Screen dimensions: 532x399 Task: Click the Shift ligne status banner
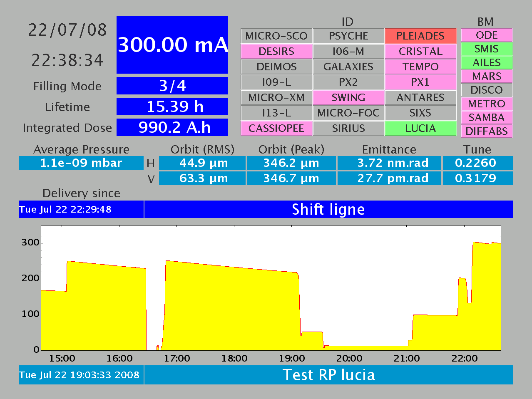(x=328, y=209)
